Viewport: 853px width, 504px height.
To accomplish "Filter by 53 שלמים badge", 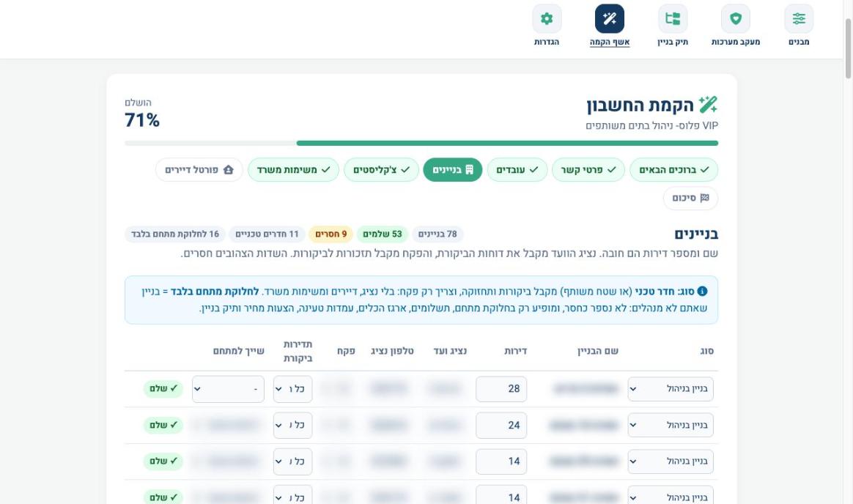I will [x=383, y=234].
